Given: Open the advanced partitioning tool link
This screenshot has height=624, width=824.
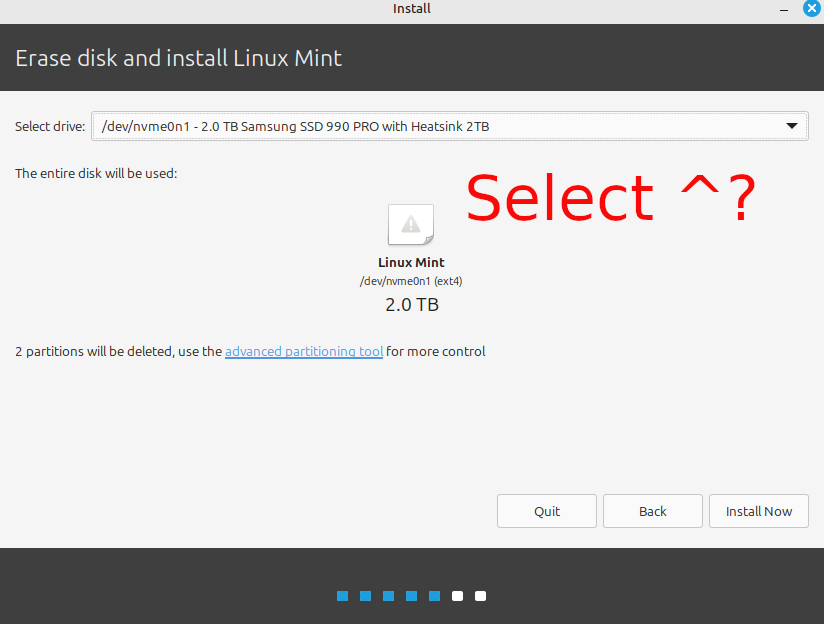Looking at the screenshot, I should click(x=304, y=351).
